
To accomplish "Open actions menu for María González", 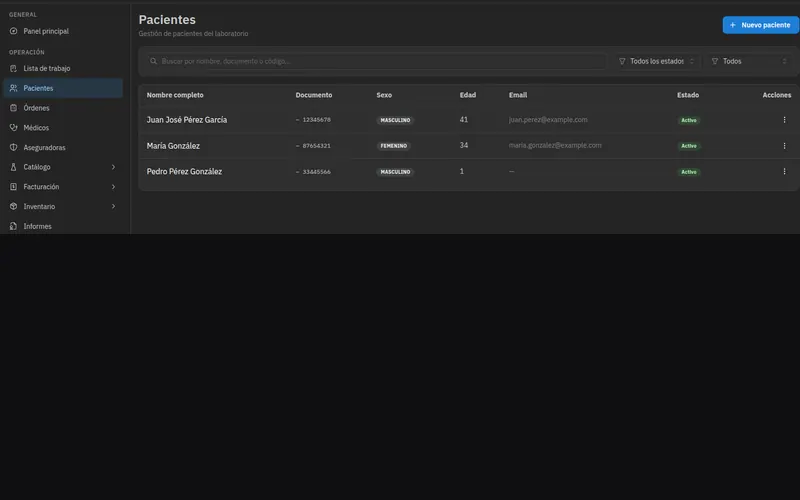I will (784, 146).
